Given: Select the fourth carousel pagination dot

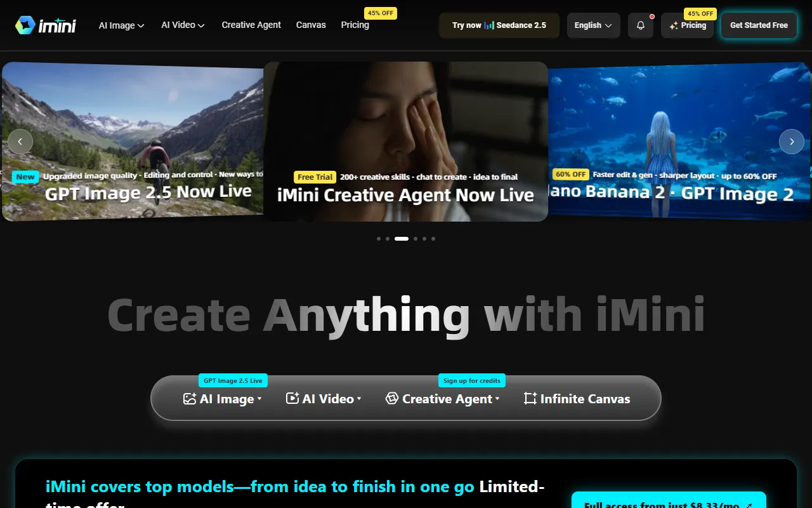Looking at the screenshot, I should tap(416, 239).
